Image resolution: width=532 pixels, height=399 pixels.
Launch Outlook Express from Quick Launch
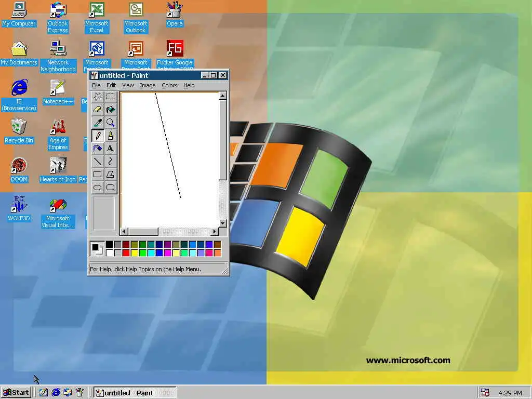[68, 393]
